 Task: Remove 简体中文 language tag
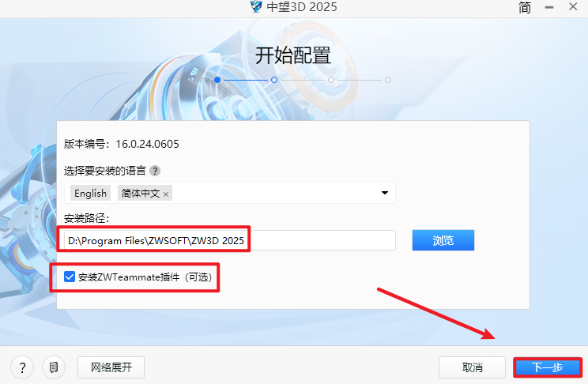[x=166, y=194]
